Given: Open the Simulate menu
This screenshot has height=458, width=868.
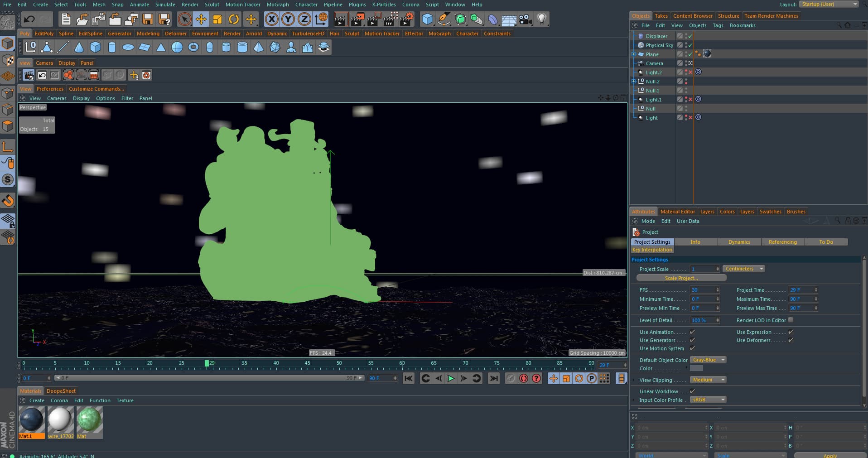Looking at the screenshot, I should pyautogui.click(x=165, y=5).
